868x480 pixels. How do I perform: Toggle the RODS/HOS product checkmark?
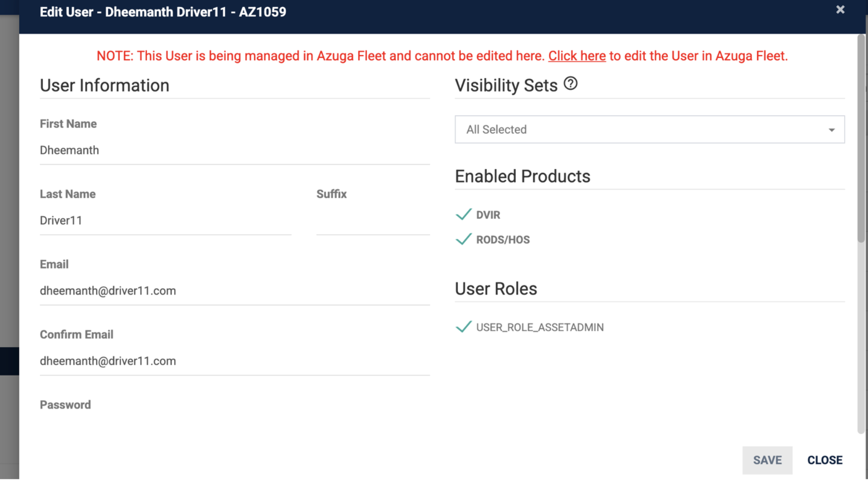click(463, 239)
